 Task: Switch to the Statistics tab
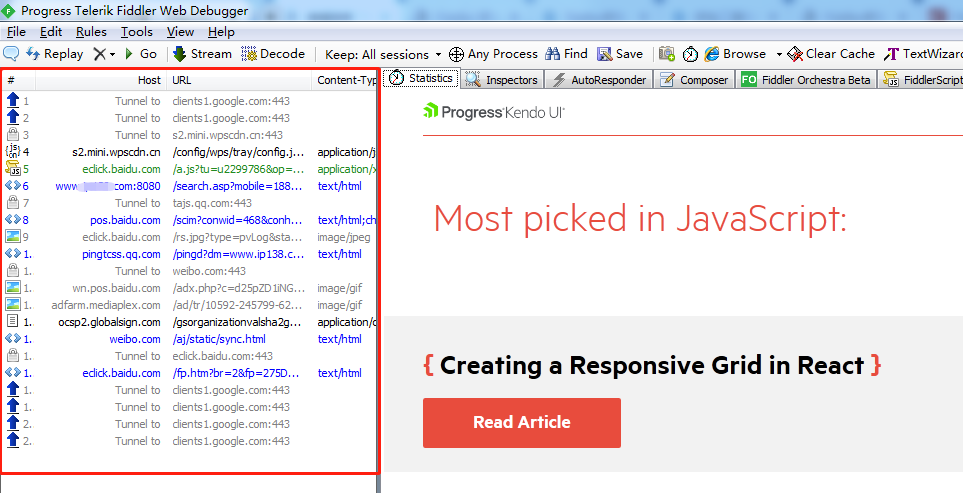(x=421, y=78)
